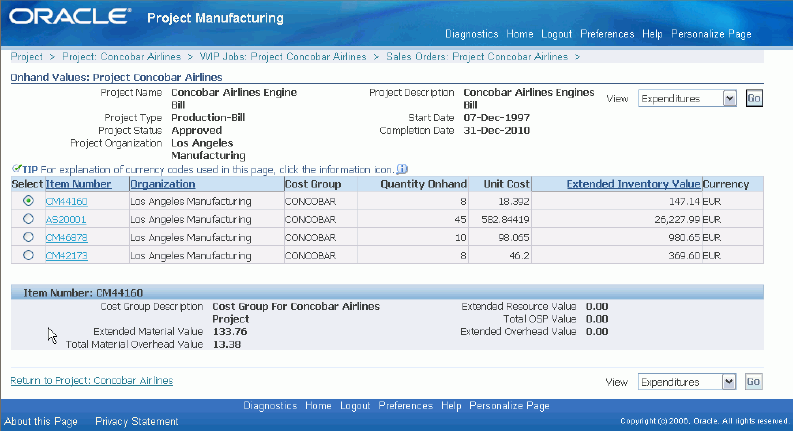Viewport: 793px width, 431px height.
Task: Open the bottom View dropdown showing Expenditures
Action: coord(687,382)
